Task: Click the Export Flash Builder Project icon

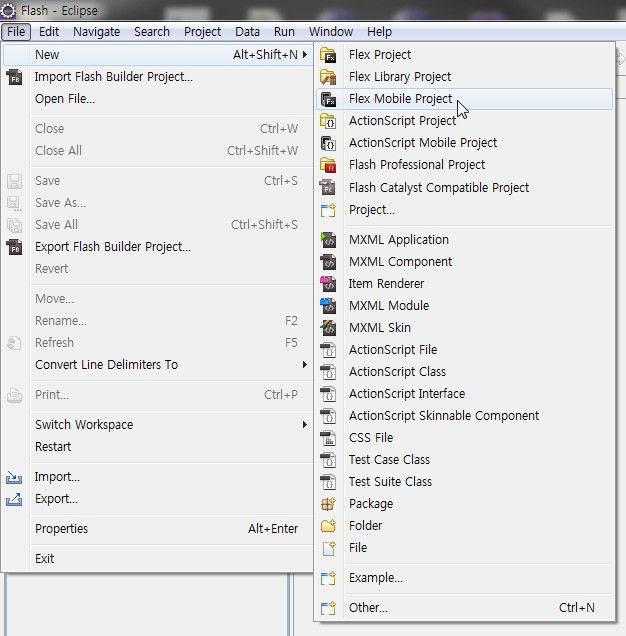Action: [x=14, y=247]
